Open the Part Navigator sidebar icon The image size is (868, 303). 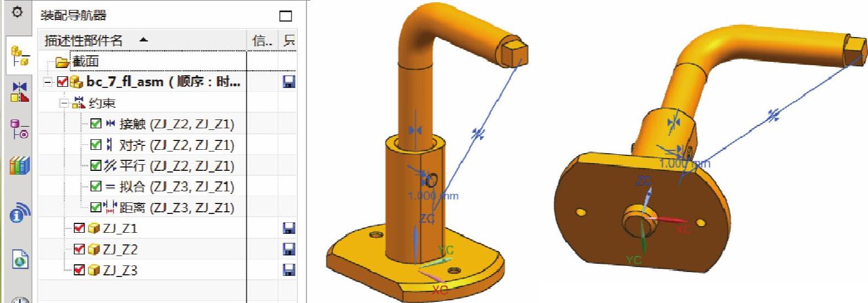click(19, 129)
